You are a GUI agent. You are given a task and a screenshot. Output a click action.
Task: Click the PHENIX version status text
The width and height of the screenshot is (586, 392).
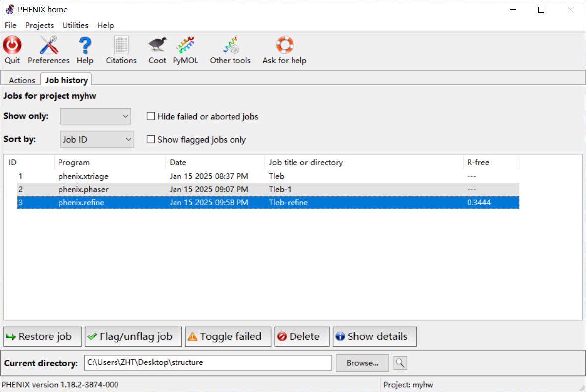click(60, 385)
